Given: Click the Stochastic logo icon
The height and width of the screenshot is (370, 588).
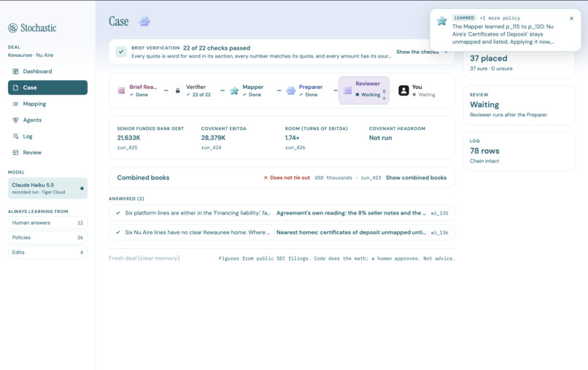Looking at the screenshot, I should point(12,28).
